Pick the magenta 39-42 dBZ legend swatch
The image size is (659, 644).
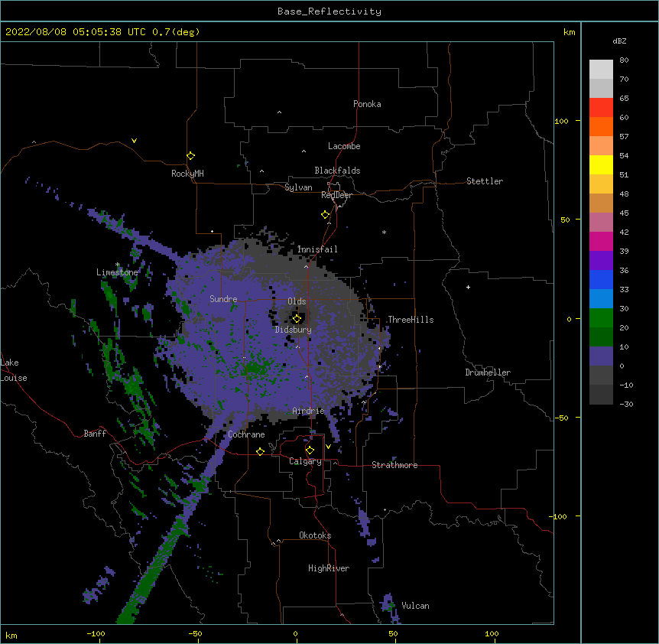[601, 241]
